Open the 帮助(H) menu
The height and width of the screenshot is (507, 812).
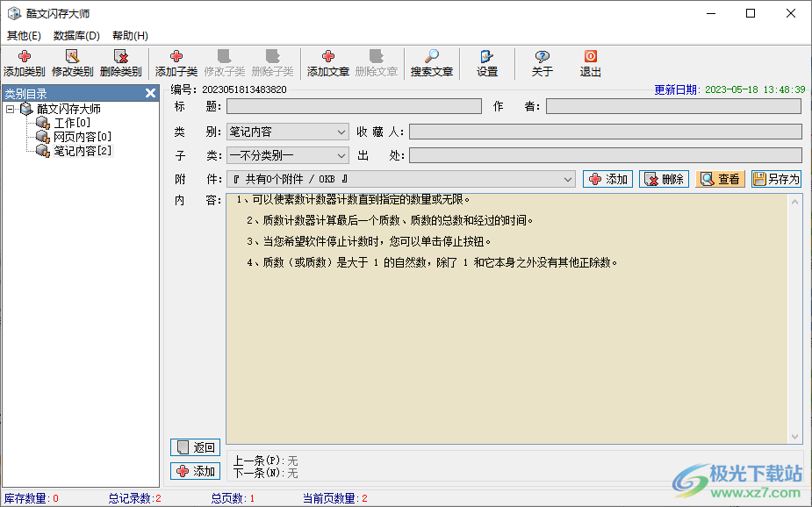click(130, 36)
